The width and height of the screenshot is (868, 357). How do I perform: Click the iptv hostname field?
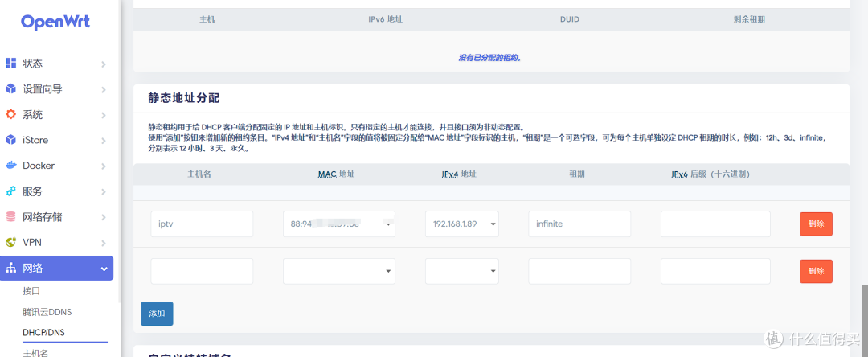(x=202, y=224)
